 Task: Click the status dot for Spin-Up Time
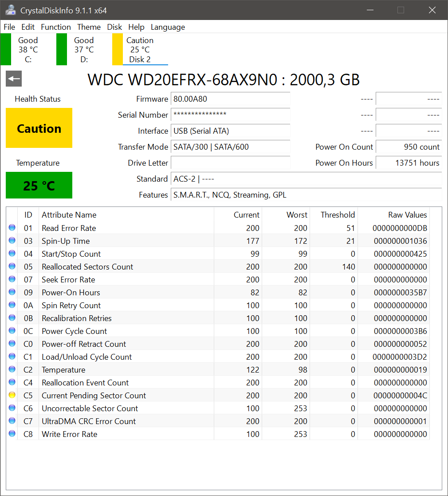[x=12, y=240]
